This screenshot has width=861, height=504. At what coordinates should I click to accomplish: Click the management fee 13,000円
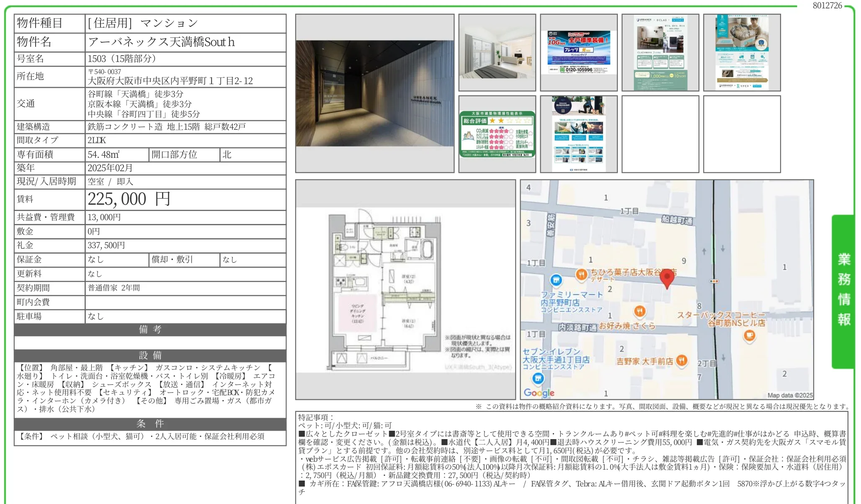[x=104, y=217]
